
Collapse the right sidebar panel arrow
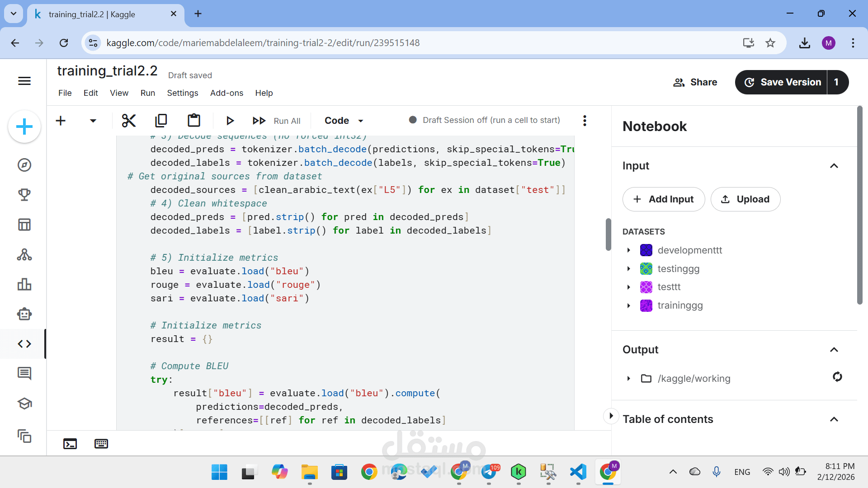[611, 416]
